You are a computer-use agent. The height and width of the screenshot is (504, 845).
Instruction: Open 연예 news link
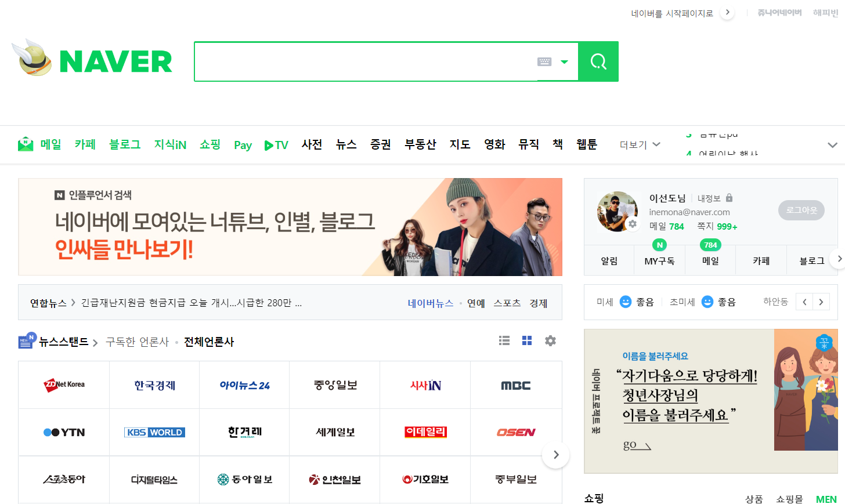pos(476,303)
